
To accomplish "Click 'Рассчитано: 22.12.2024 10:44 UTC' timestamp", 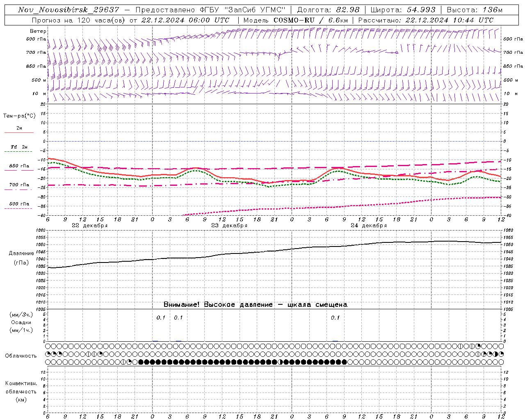I will [x=426, y=20].
